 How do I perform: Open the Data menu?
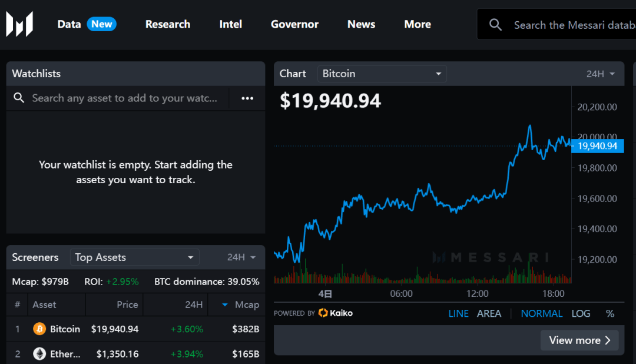click(x=69, y=24)
